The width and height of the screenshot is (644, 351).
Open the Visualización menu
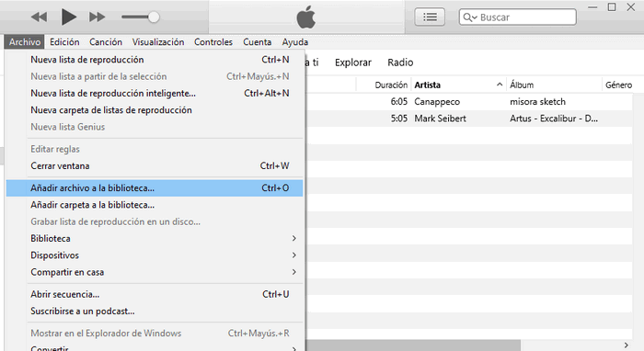(158, 42)
